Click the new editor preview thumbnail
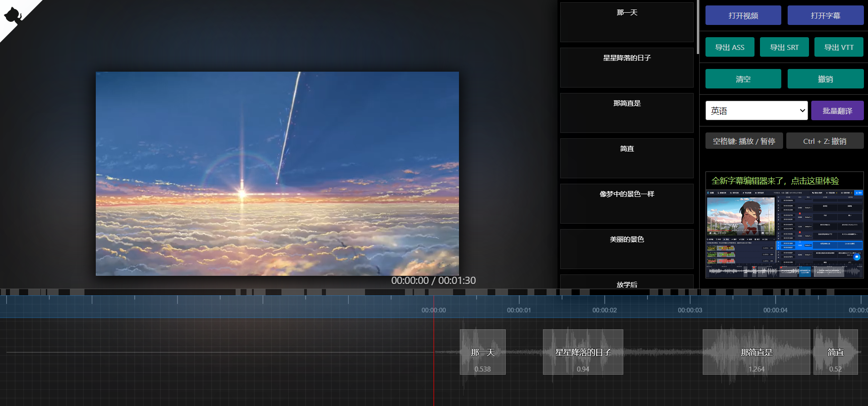 coord(784,234)
